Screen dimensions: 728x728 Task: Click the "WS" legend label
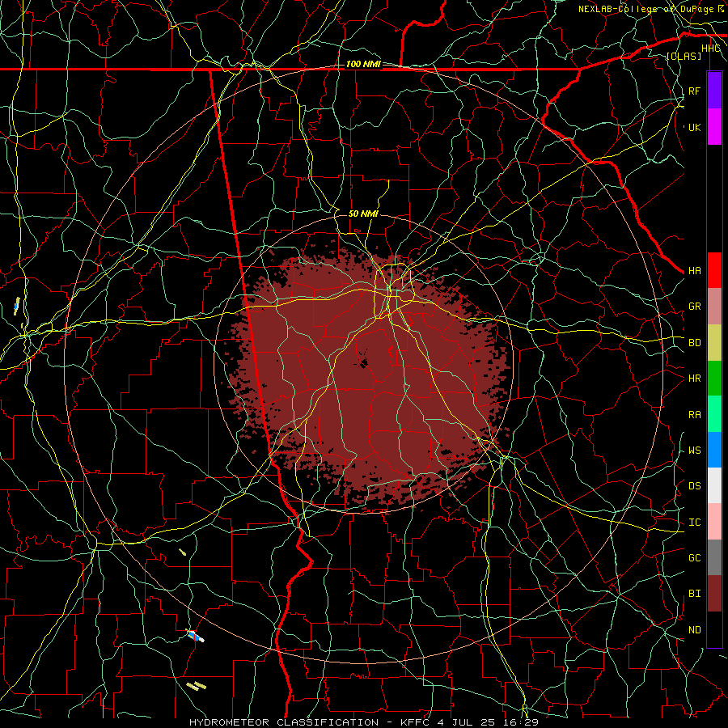coord(694,450)
